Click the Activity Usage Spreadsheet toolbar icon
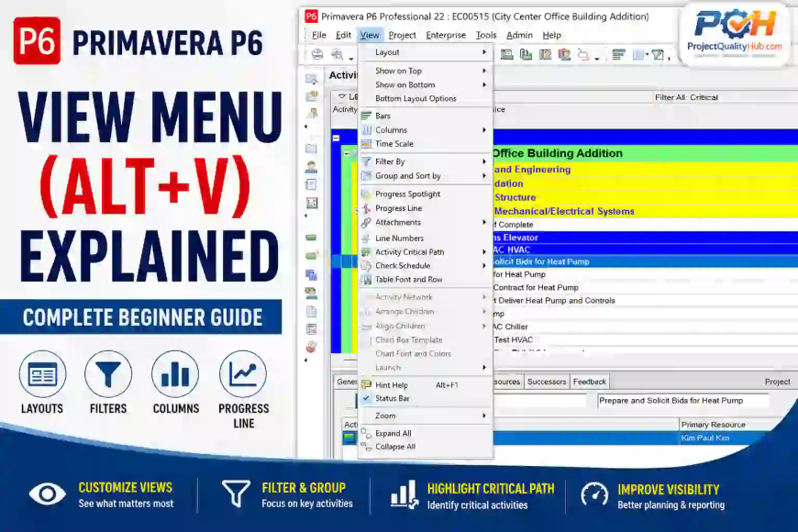This screenshot has height=532, width=798. [545, 54]
